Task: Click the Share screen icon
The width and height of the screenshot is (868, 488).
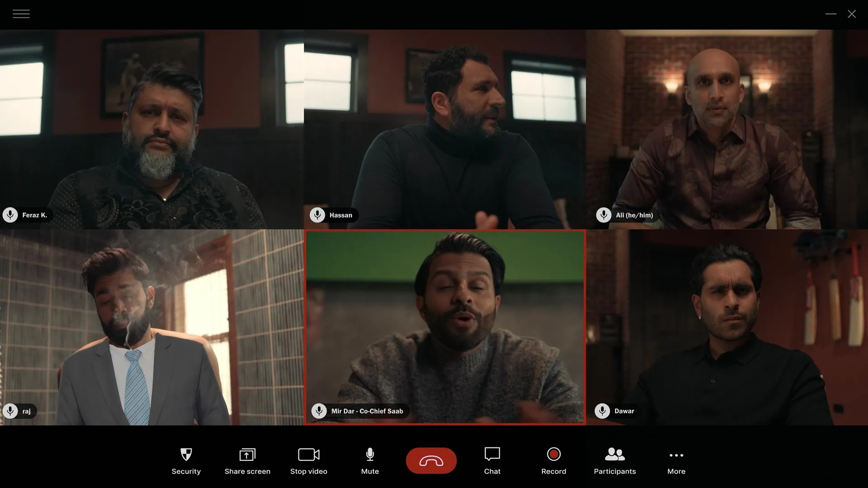Action: click(x=247, y=454)
